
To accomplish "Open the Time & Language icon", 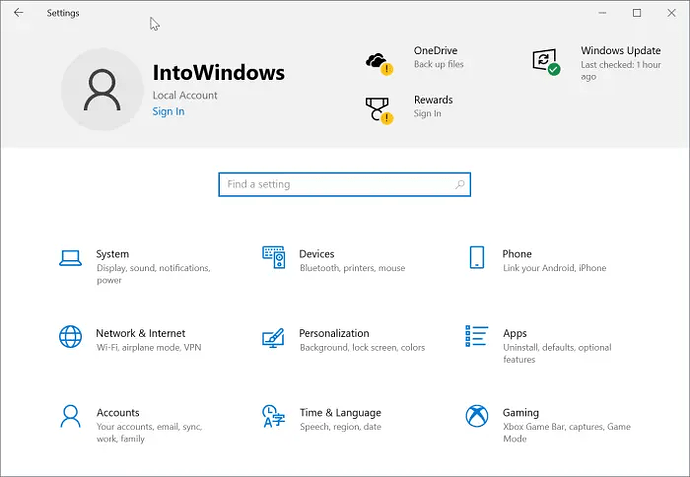I will click(273, 416).
